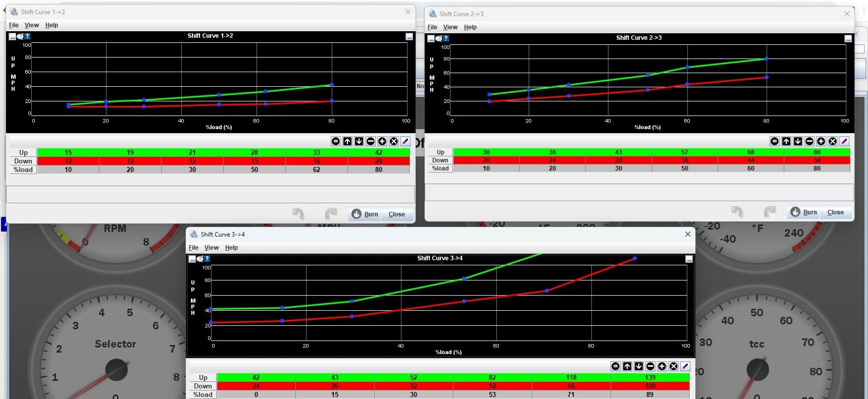Select Down cell value 109 in Shift Curve 3->4

click(650, 386)
